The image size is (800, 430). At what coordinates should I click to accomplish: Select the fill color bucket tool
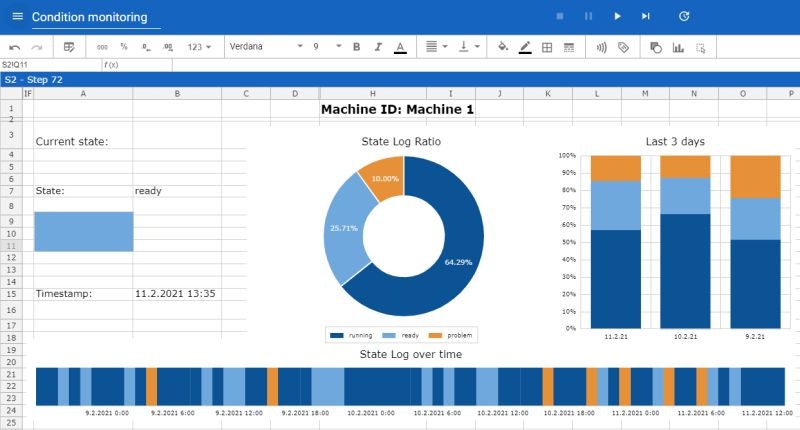pyautogui.click(x=503, y=47)
